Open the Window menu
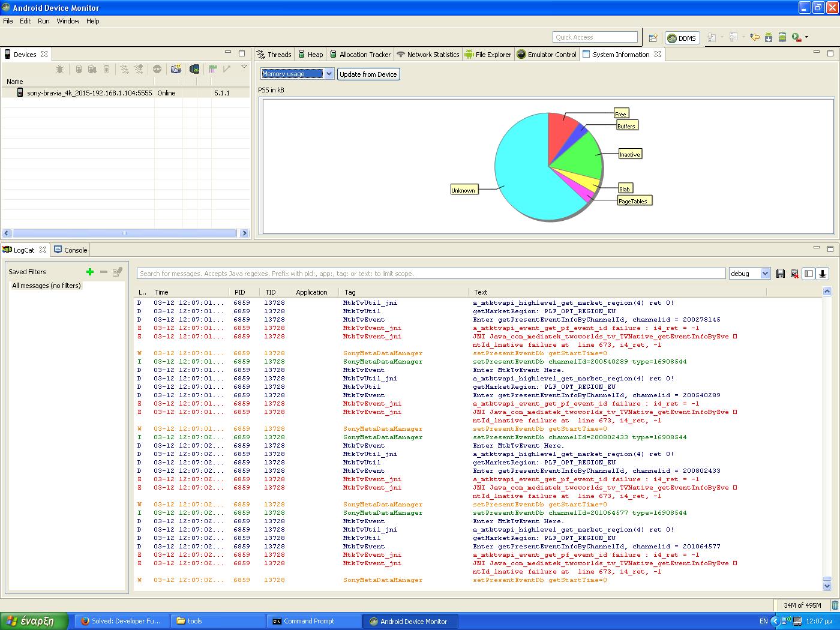This screenshot has width=840, height=630. click(68, 21)
